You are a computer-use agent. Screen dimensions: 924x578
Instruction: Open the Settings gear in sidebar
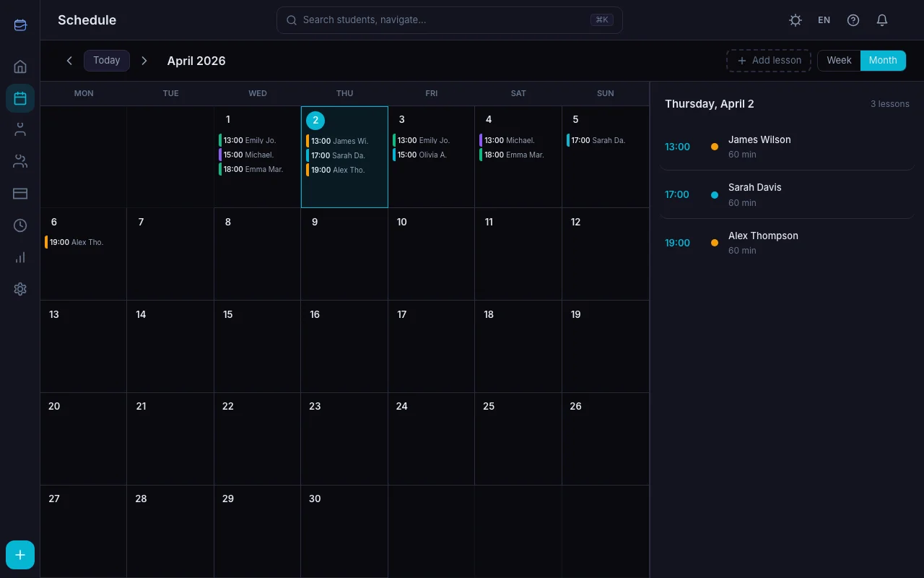(20, 289)
